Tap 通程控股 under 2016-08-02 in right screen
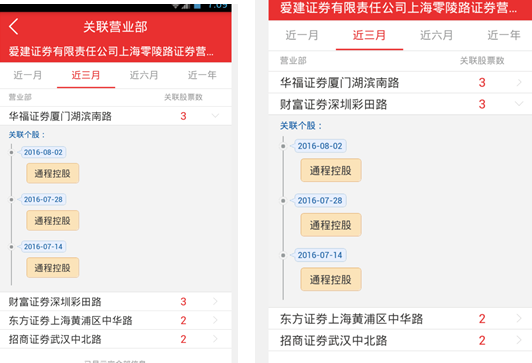The height and width of the screenshot is (363, 532). pyautogui.click(x=331, y=170)
